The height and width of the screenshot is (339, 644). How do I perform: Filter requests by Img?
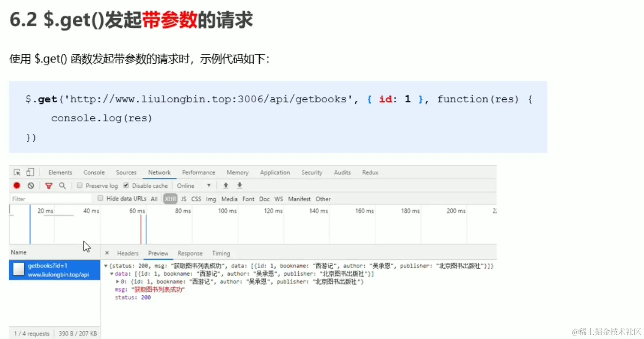click(211, 199)
